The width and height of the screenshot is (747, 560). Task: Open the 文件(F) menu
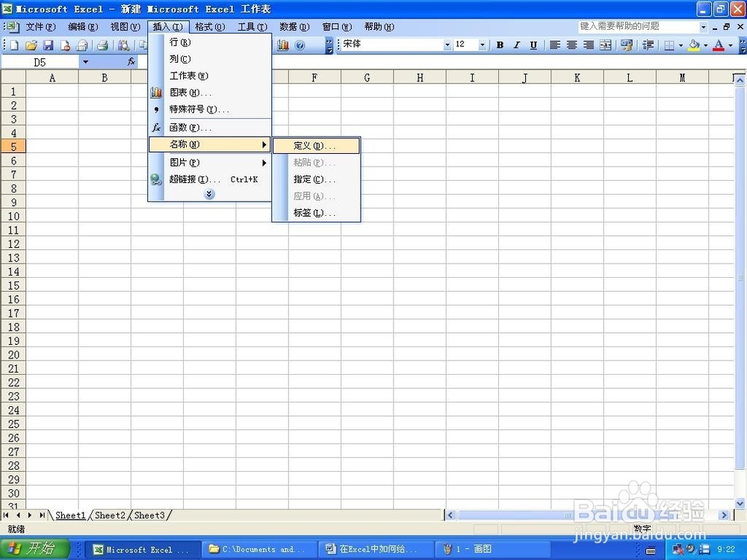40,27
